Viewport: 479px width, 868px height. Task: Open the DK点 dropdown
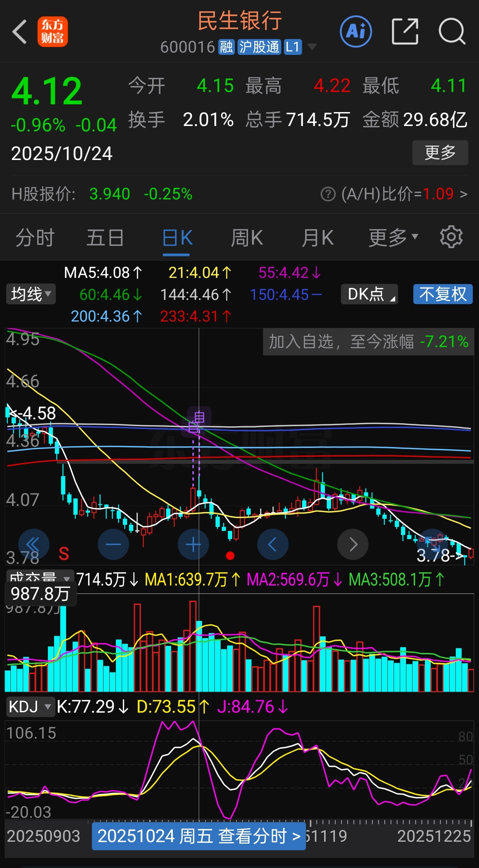(369, 294)
